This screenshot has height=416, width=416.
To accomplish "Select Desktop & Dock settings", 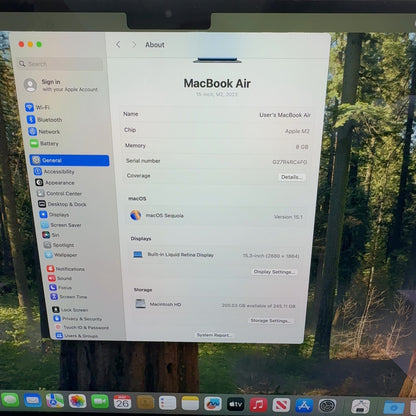I will coord(62,204).
